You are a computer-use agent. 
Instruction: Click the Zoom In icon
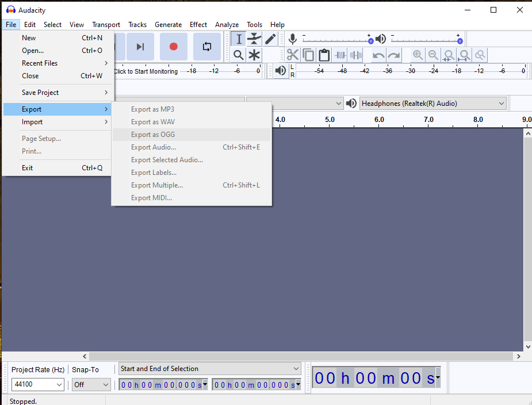418,55
